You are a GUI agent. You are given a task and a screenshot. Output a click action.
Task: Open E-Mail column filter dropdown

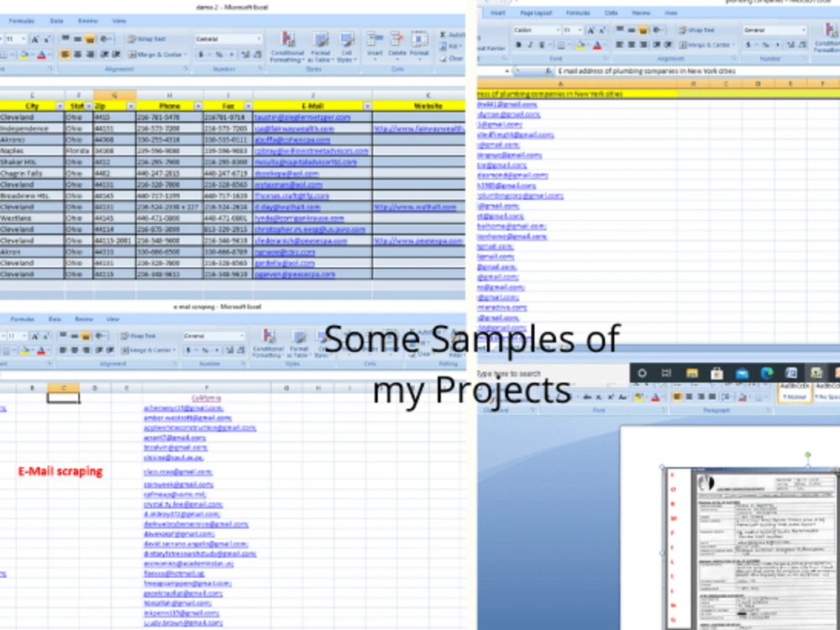tap(368, 106)
